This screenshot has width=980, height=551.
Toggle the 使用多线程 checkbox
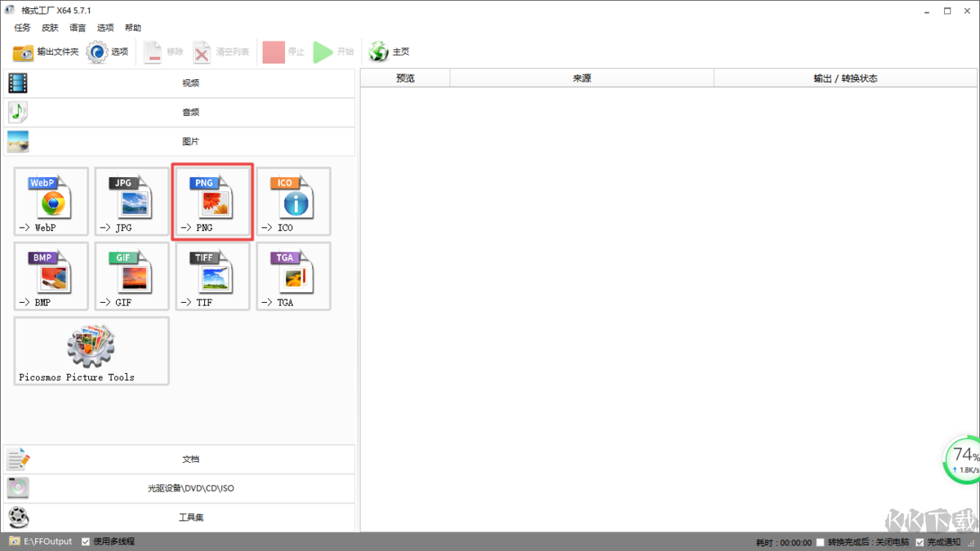86,542
